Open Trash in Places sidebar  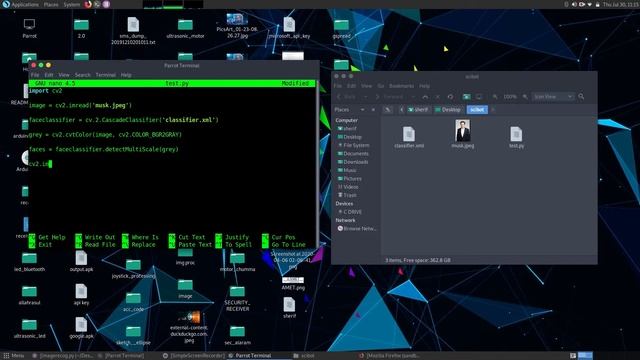tap(347, 195)
